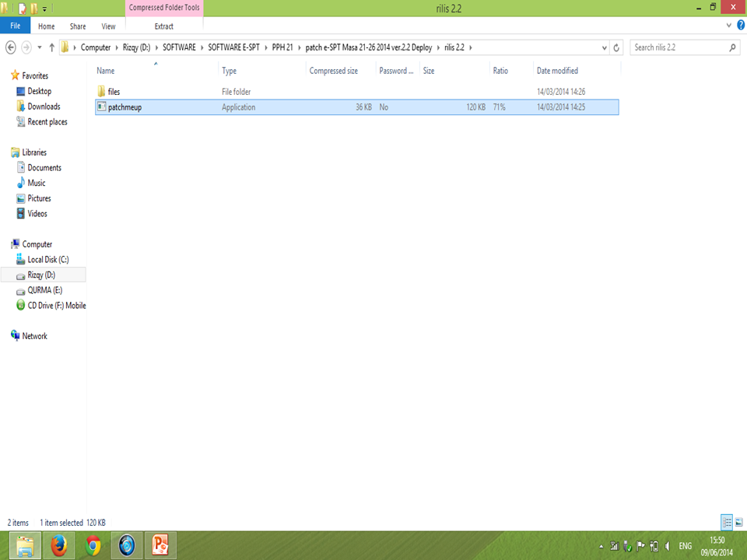This screenshot has width=747, height=560.
Task: Open PowerPoint from the taskbar
Action: click(x=160, y=546)
